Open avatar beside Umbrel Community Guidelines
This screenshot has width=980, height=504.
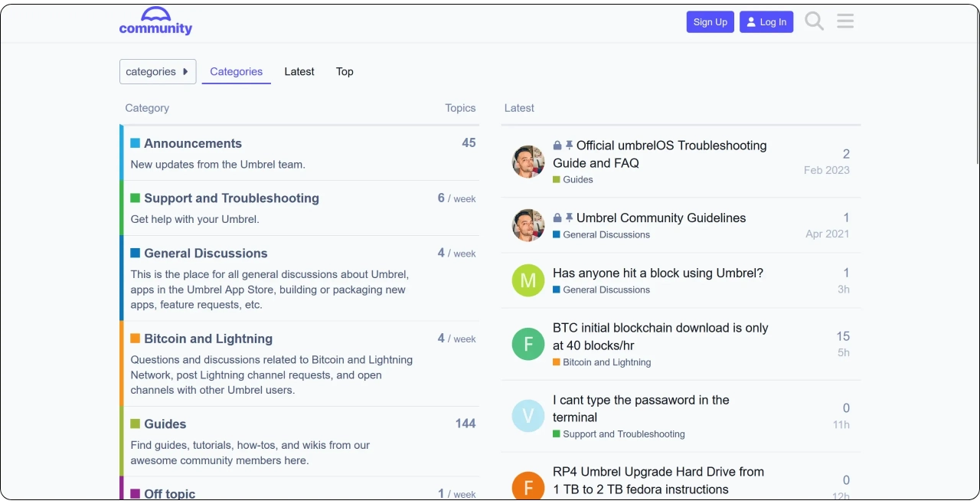pos(528,225)
